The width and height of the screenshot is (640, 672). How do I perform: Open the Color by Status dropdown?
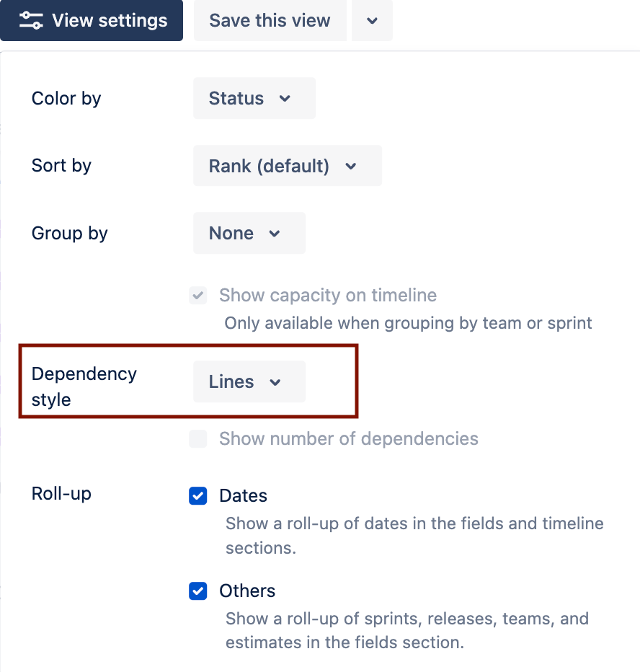tap(254, 98)
